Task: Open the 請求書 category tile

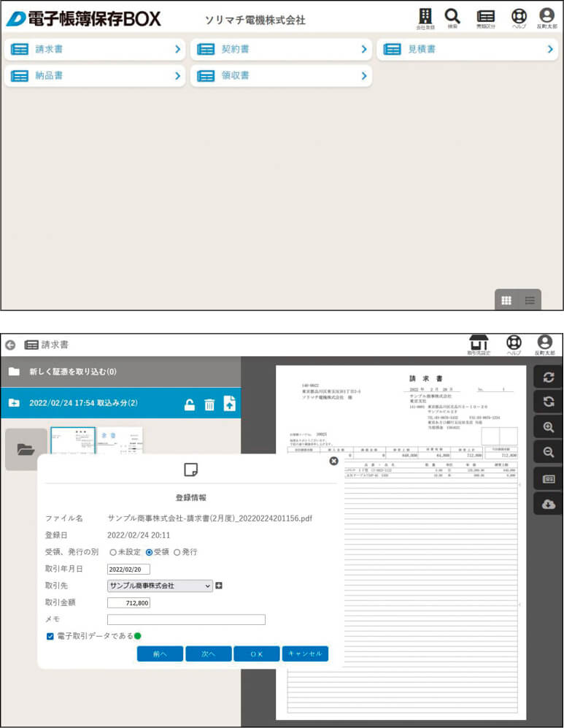Action: pos(95,49)
